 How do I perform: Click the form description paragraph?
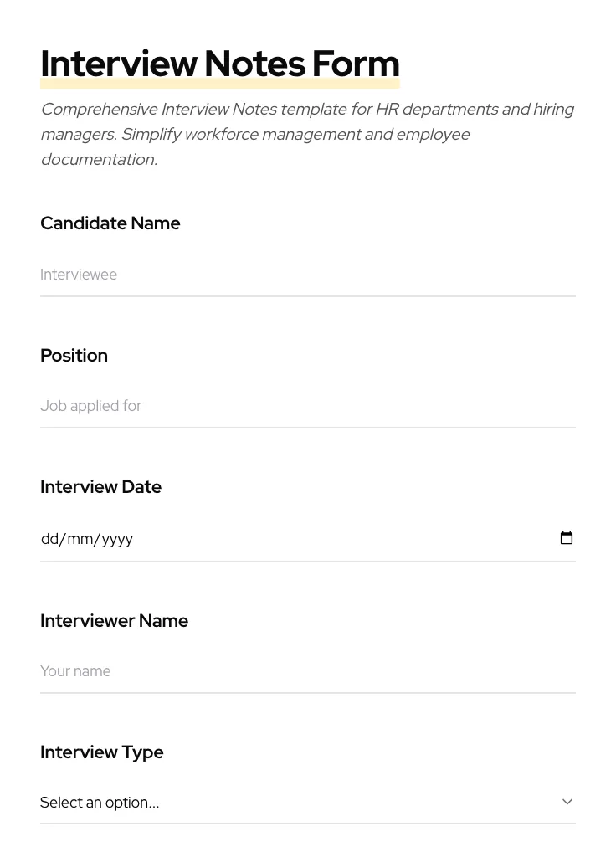[x=307, y=134]
